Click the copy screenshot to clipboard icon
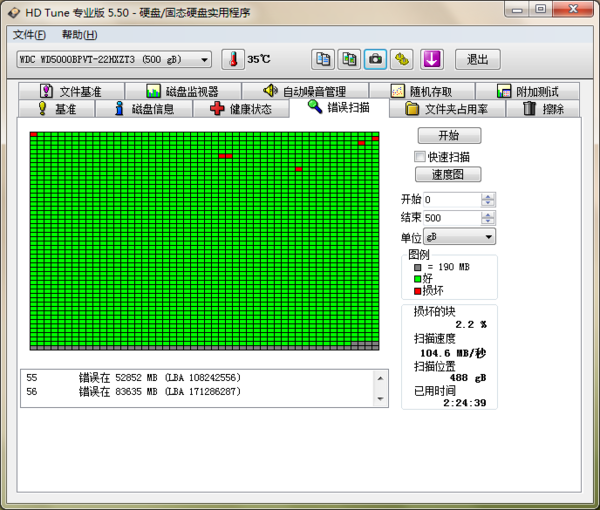Viewport: 600px width, 510px height. [x=349, y=59]
